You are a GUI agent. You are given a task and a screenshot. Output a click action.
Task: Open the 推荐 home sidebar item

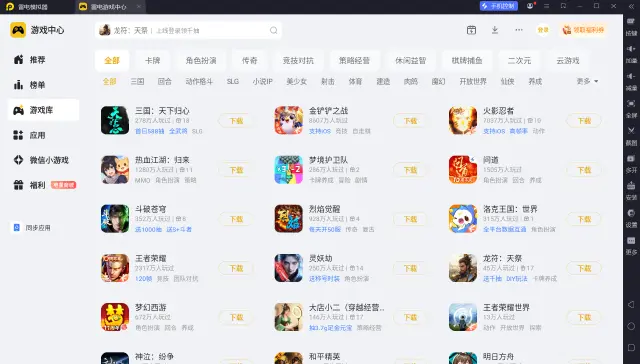tap(43, 60)
